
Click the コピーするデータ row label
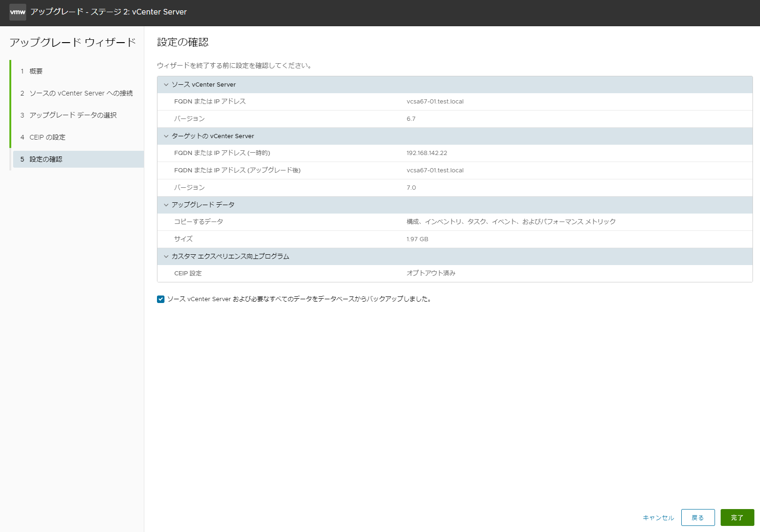[x=199, y=222]
